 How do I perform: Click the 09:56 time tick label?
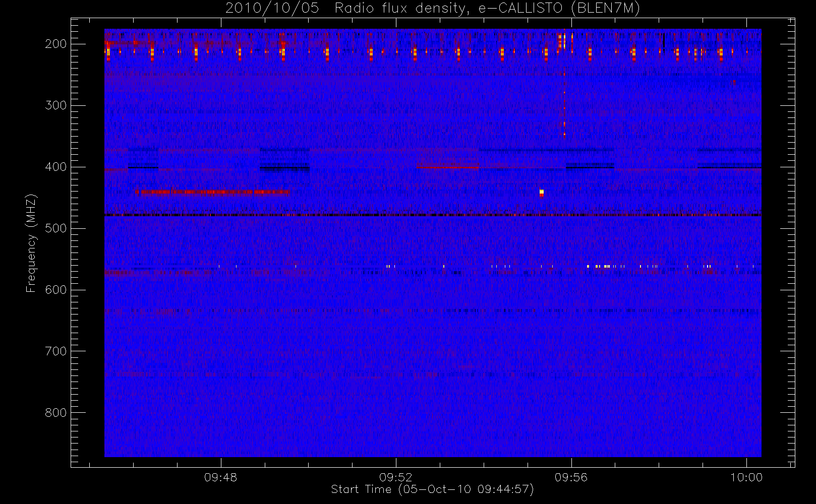coord(571,477)
